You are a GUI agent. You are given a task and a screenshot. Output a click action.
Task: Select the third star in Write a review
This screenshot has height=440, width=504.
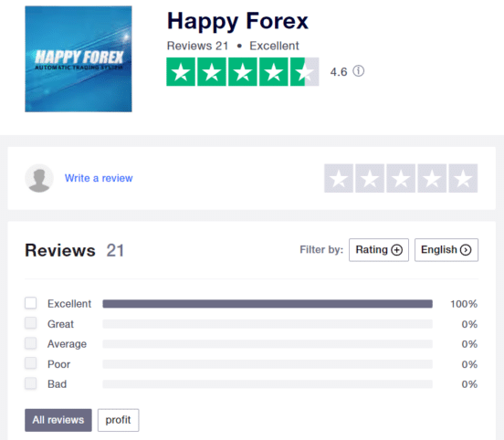coord(401,178)
